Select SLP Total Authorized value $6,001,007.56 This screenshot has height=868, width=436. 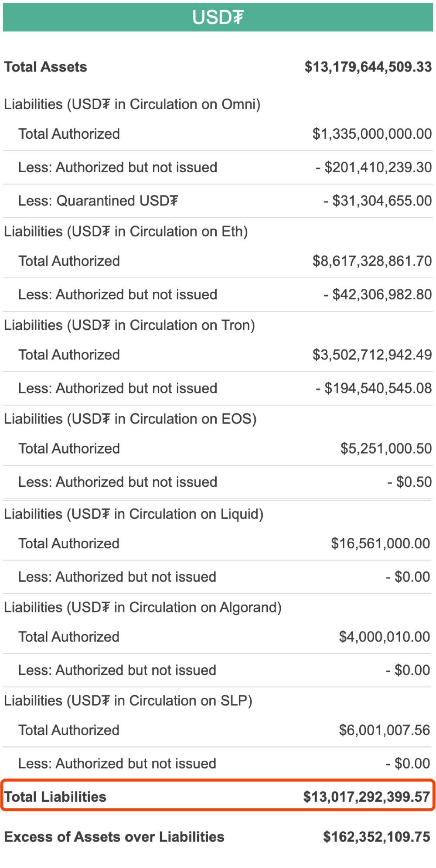click(384, 730)
